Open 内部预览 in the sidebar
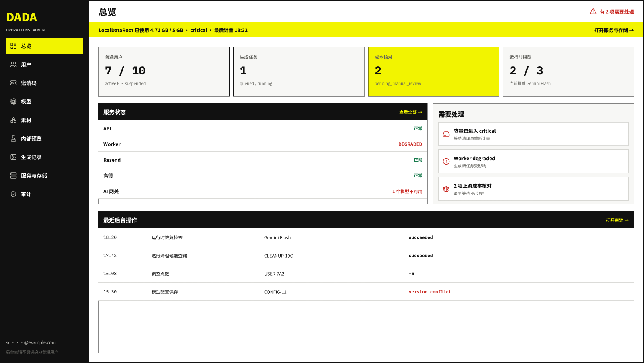The height and width of the screenshot is (363, 644). click(x=45, y=138)
